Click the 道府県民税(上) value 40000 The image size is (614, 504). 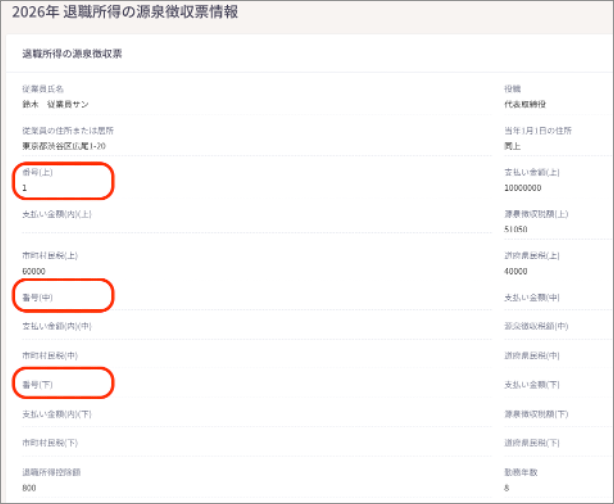(515, 271)
